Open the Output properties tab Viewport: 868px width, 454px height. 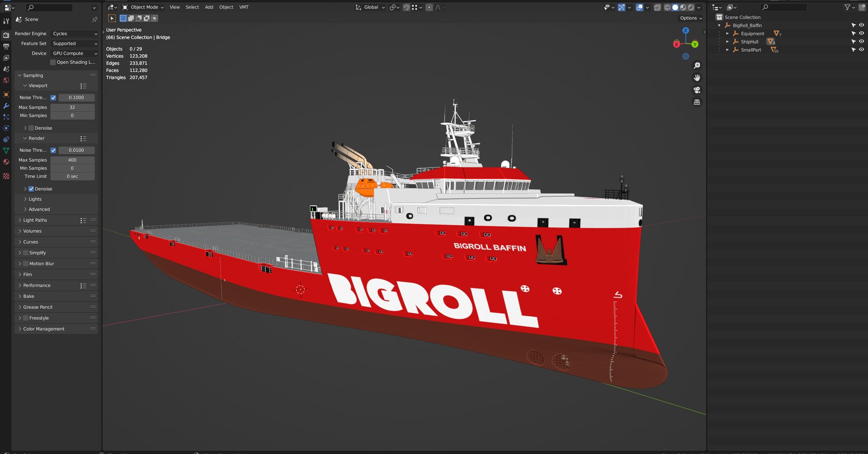[6, 46]
